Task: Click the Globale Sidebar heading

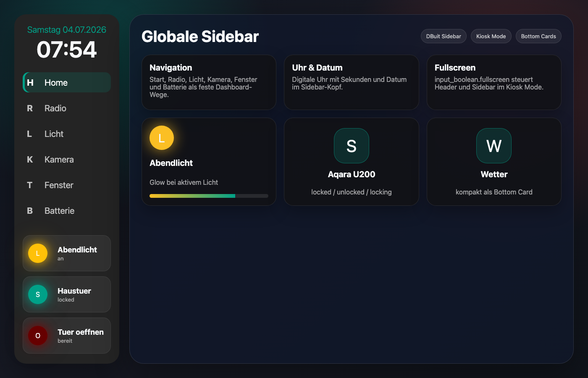Action: tap(200, 37)
